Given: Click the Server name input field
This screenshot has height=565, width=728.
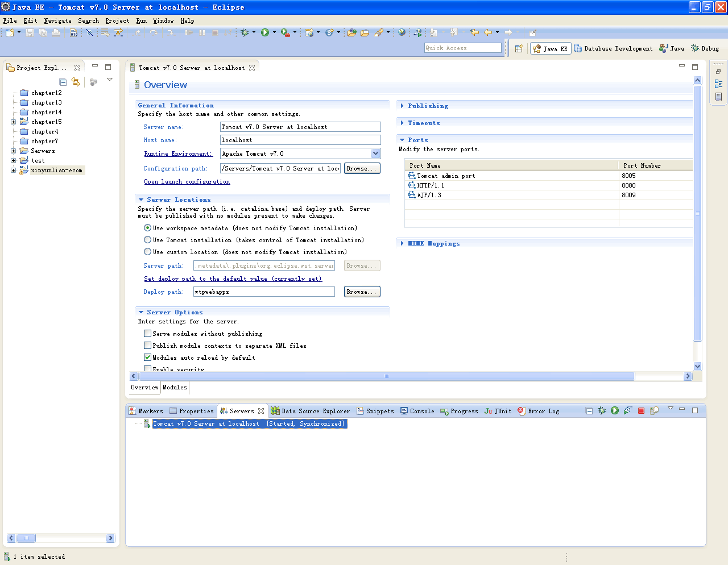Looking at the screenshot, I should point(300,127).
